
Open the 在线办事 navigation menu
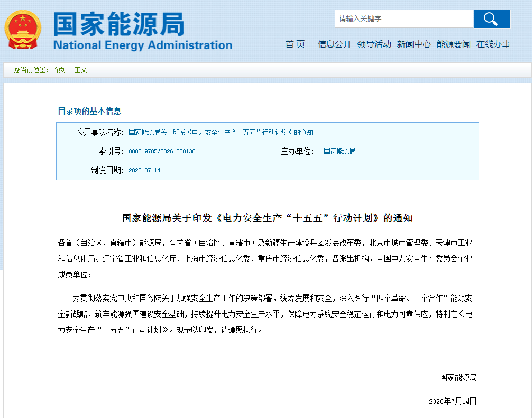click(493, 44)
